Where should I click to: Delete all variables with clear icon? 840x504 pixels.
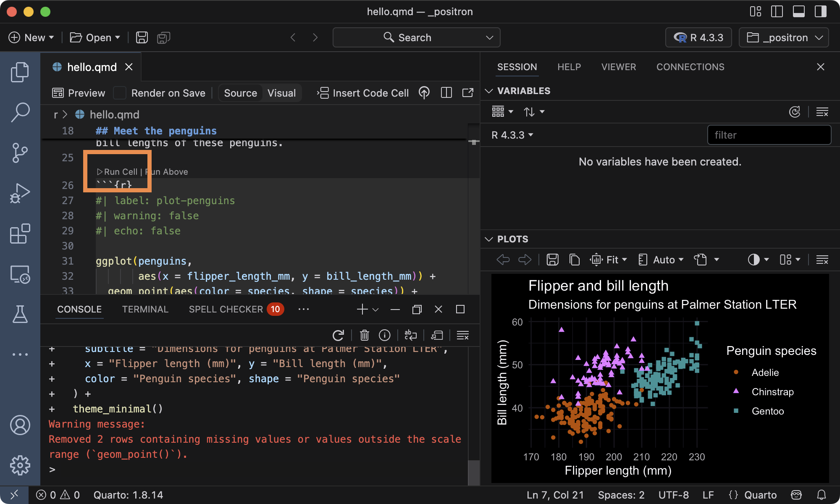point(822,112)
